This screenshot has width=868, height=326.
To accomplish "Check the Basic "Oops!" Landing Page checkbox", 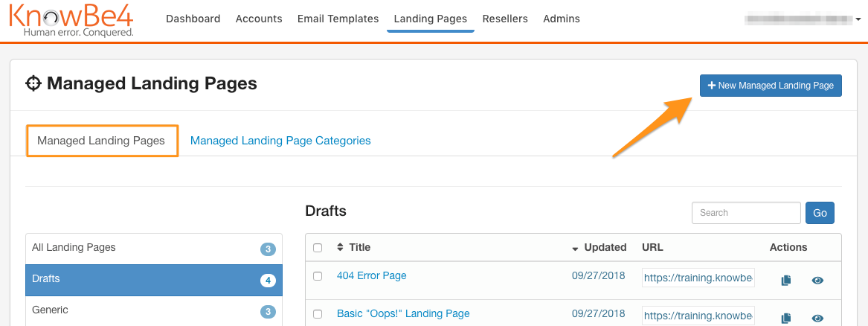I will tap(317, 314).
